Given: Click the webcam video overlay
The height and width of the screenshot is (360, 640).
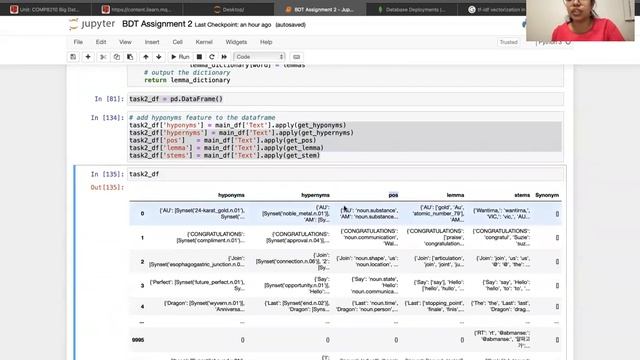Looking at the screenshot, I should click(x=580, y=20).
